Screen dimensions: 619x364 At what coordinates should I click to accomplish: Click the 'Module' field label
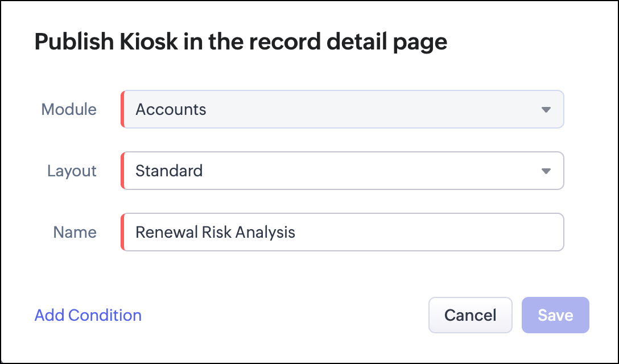click(x=69, y=109)
